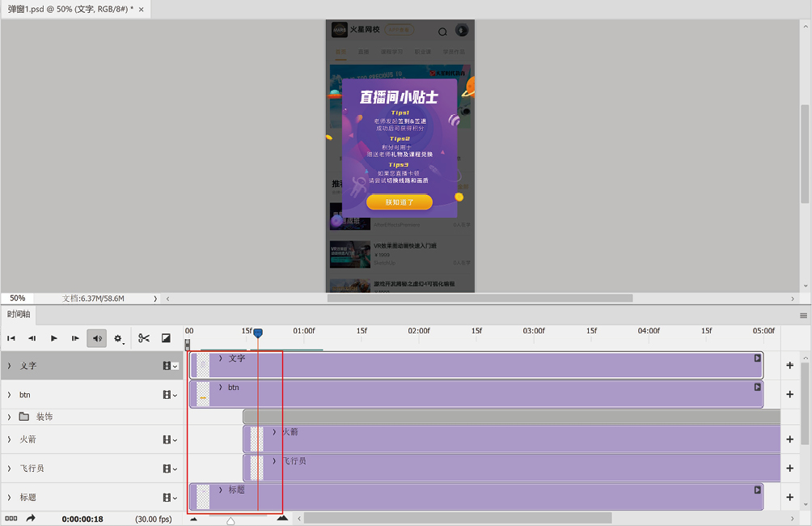Split clip at playhead with scissors
Viewport: 812px width, 526px height.
(144, 338)
